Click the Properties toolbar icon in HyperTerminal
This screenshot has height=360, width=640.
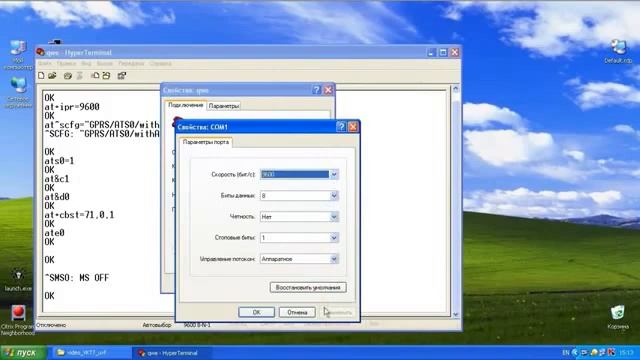(122, 76)
